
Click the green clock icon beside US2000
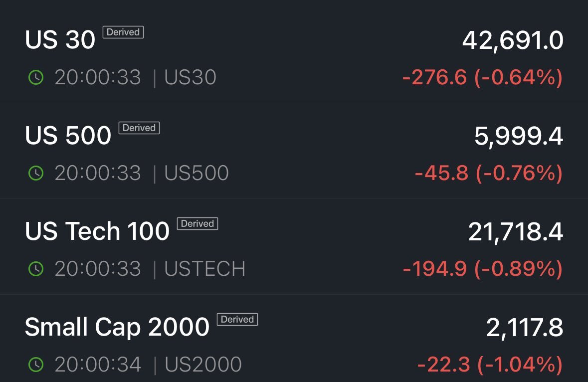click(x=36, y=365)
